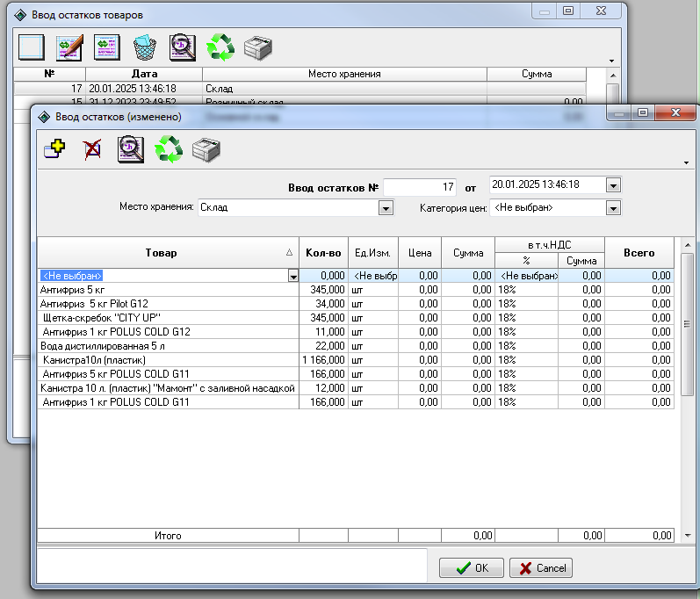Click the Ввод остатков № number field
Screen dimensions: 700x599
point(420,186)
